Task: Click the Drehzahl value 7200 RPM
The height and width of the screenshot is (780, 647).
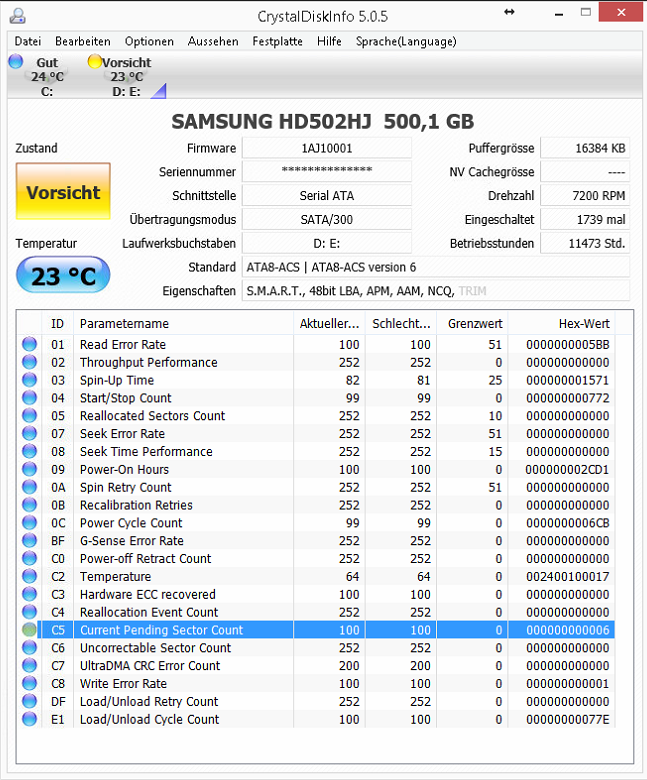Action: coord(585,195)
